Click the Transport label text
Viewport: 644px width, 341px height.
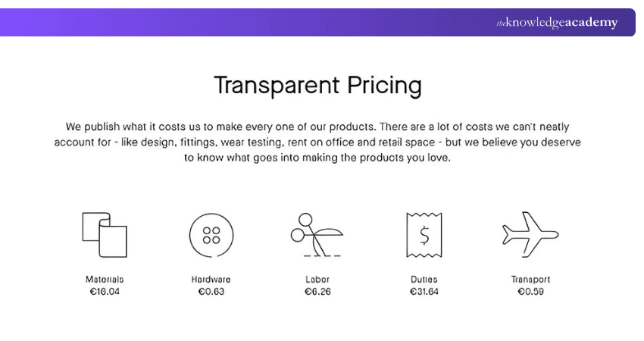(x=530, y=280)
